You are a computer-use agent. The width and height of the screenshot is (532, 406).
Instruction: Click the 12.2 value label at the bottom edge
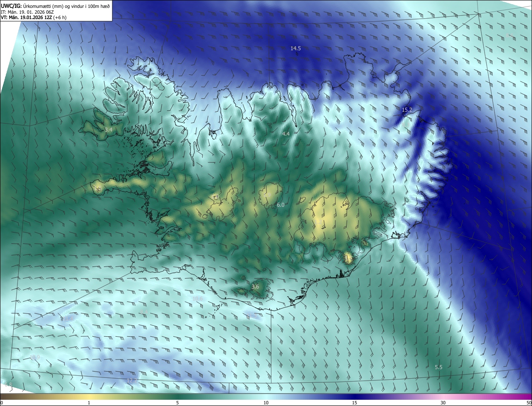point(132,380)
